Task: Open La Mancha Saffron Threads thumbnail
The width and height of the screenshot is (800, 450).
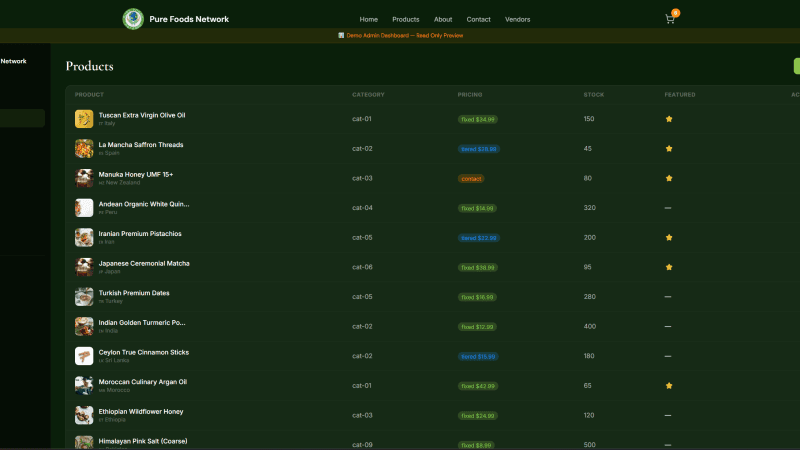Action: pyautogui.click(x=84, y=148)
